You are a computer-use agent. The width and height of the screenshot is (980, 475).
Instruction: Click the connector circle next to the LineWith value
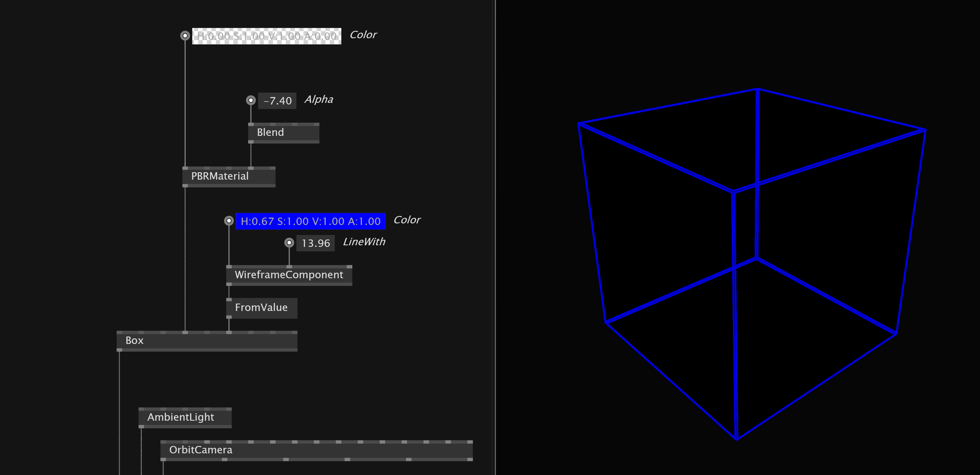(x=290, y=243)
